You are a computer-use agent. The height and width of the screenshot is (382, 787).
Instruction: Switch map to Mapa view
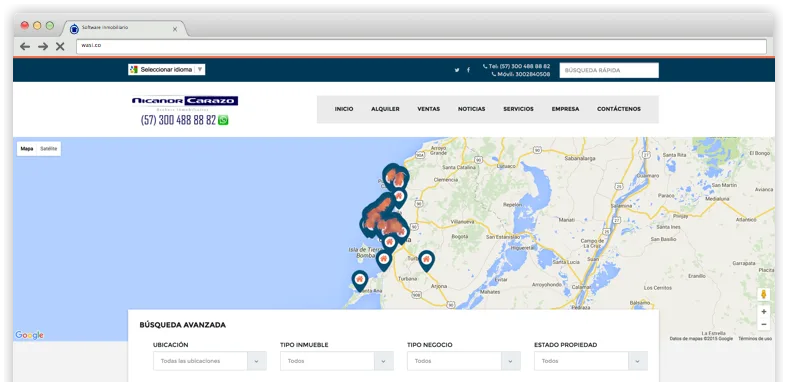pyautogui.click(x=27, y=149)
